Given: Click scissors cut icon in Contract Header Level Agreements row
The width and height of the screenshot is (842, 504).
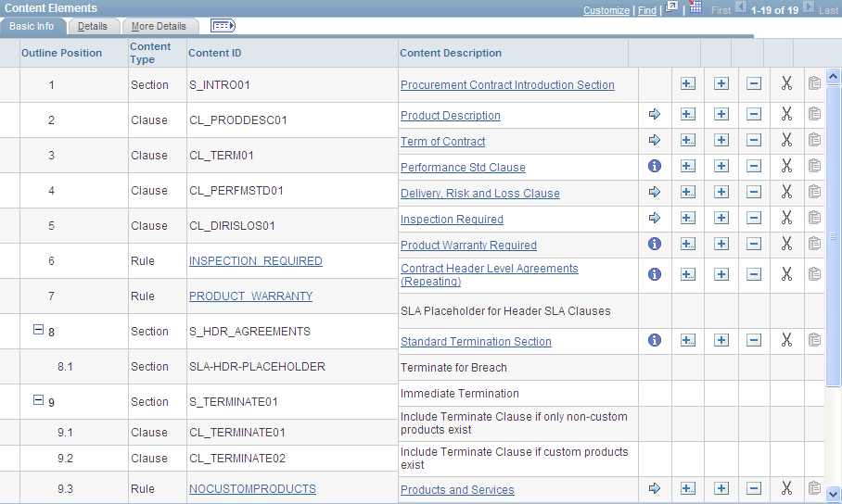Looking at the screenshot, I should click(x=786, y=274).
